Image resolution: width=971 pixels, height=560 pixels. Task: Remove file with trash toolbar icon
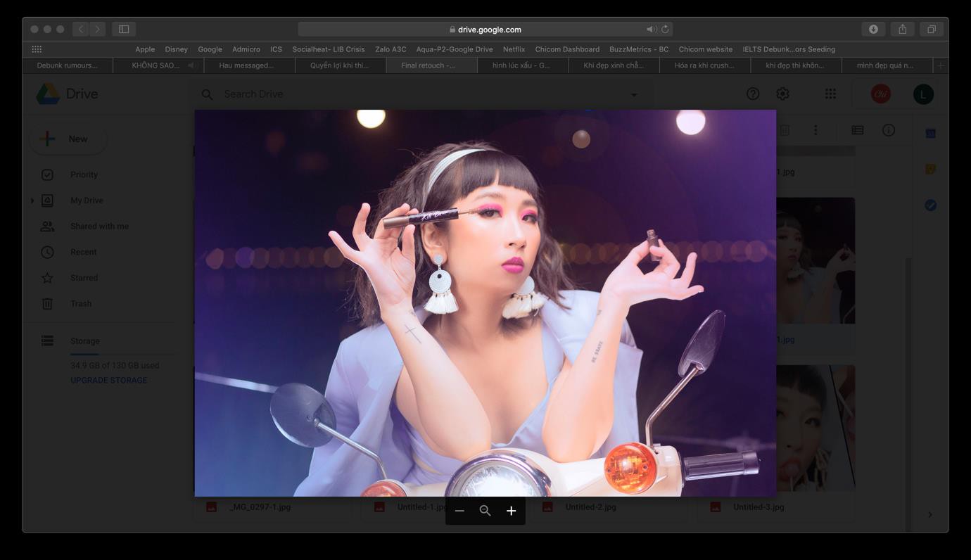[x=785, y=130]
